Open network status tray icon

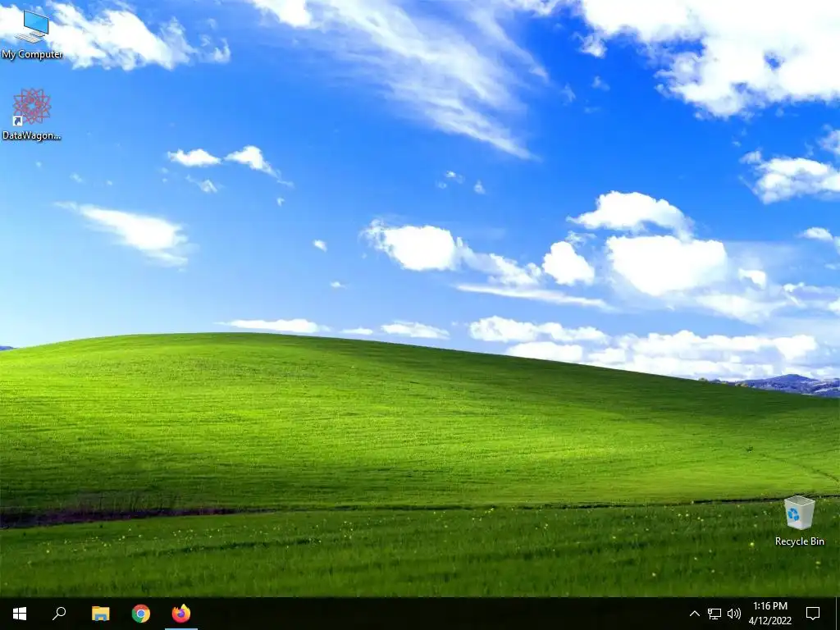(714, 614)
